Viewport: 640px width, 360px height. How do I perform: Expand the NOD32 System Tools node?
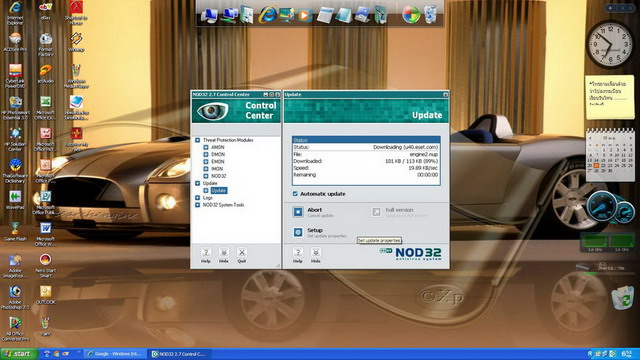click(198, 205)
